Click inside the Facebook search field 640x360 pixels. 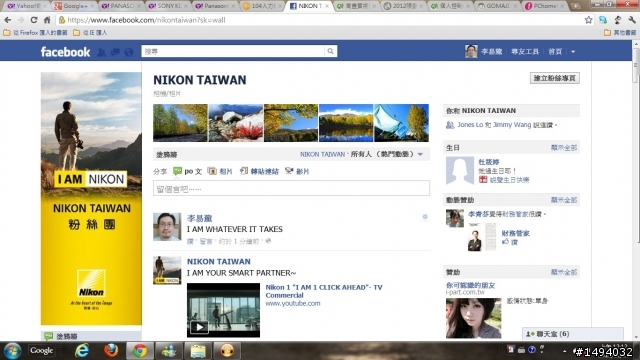(233, 51)
